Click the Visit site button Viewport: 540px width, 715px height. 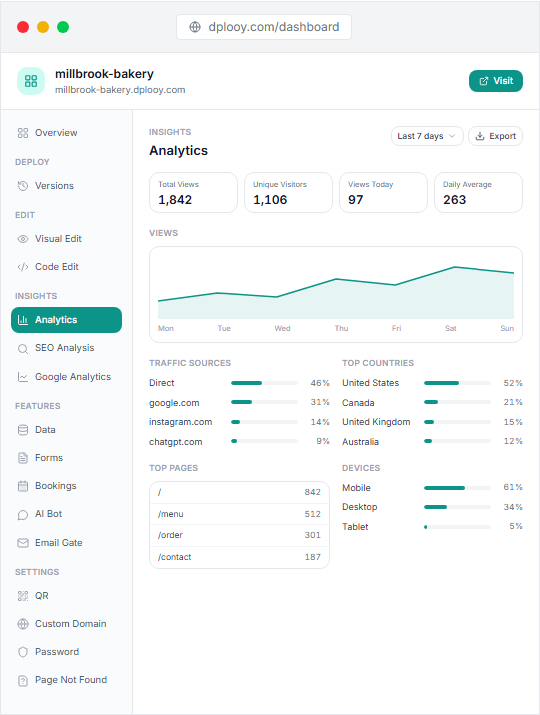(x=496, y=81)
